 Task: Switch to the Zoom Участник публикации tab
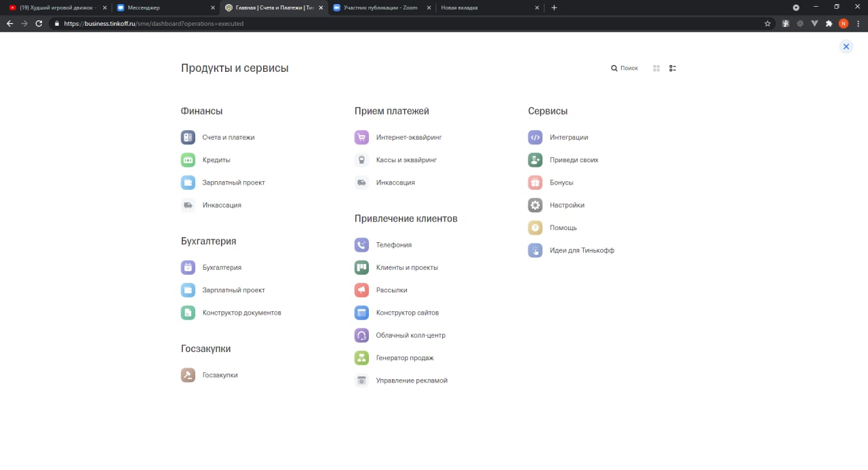(380, 7)
